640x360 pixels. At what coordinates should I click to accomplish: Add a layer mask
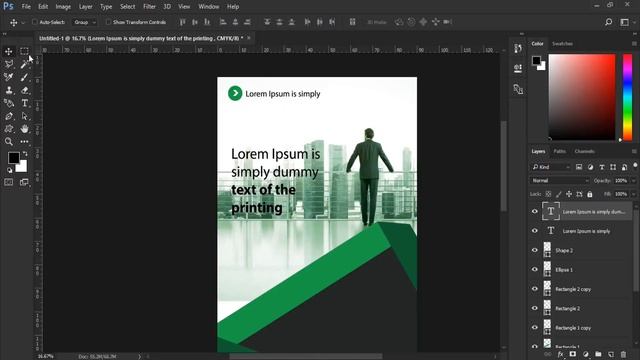point(573,354)
